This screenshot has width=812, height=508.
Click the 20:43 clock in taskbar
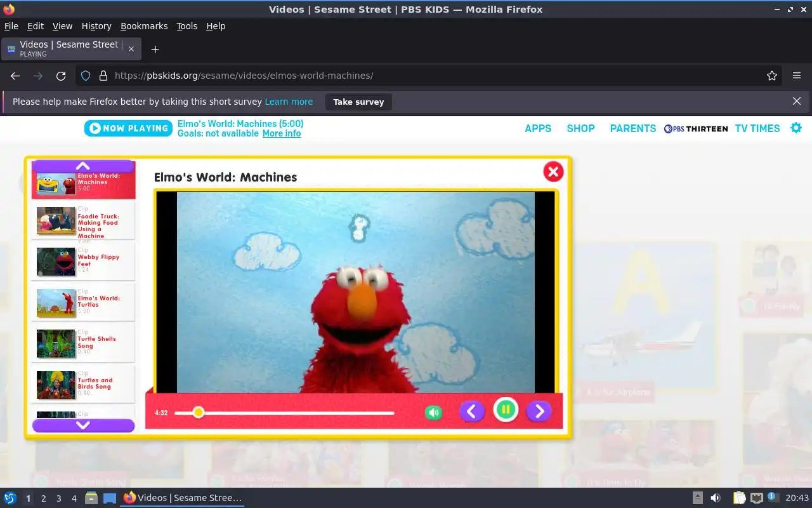797,498
